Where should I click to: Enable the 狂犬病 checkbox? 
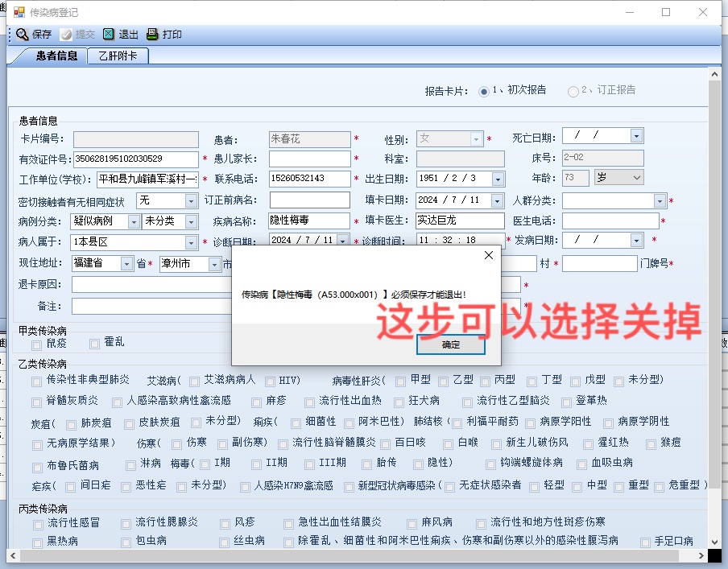pyautogui.click(x=399, y=402)
